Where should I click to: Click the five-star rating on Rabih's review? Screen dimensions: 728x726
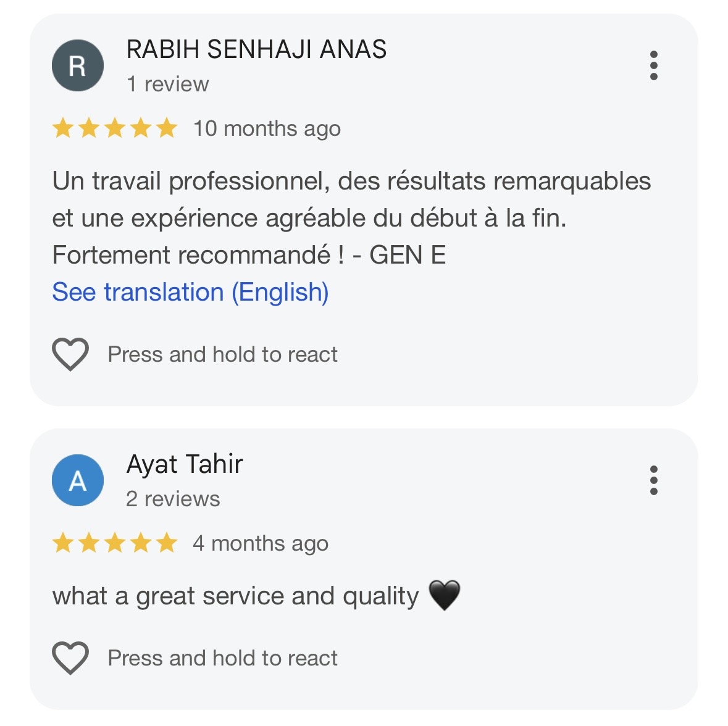coord(115,128)
